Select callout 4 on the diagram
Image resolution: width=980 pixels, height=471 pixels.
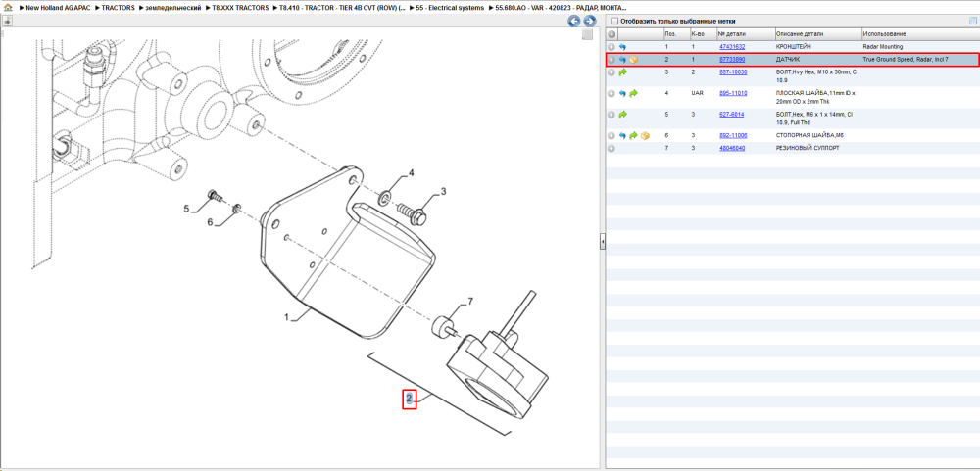point(412,171)
